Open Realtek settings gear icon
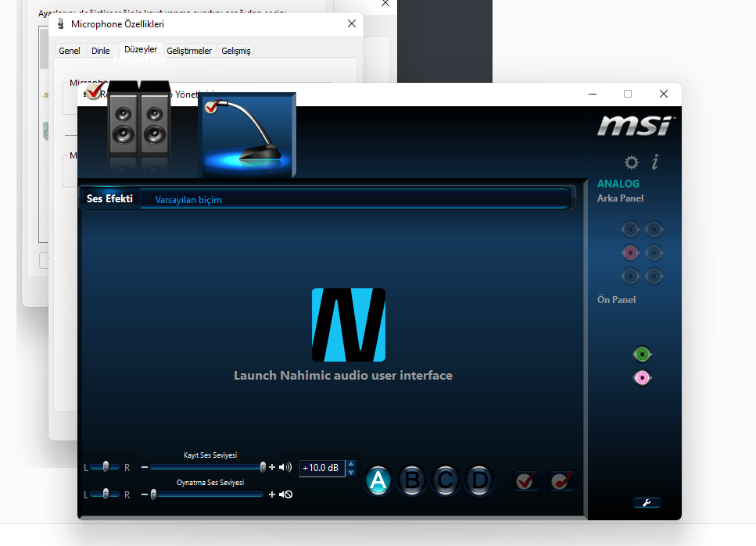The width and height of the screenshot is (756, 546). click(631, 162)
